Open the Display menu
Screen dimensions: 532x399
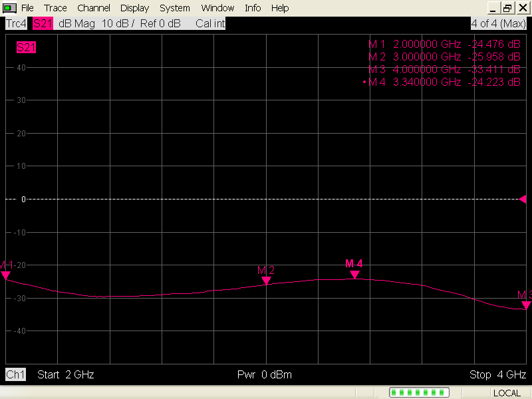click(x=135, y=8)
